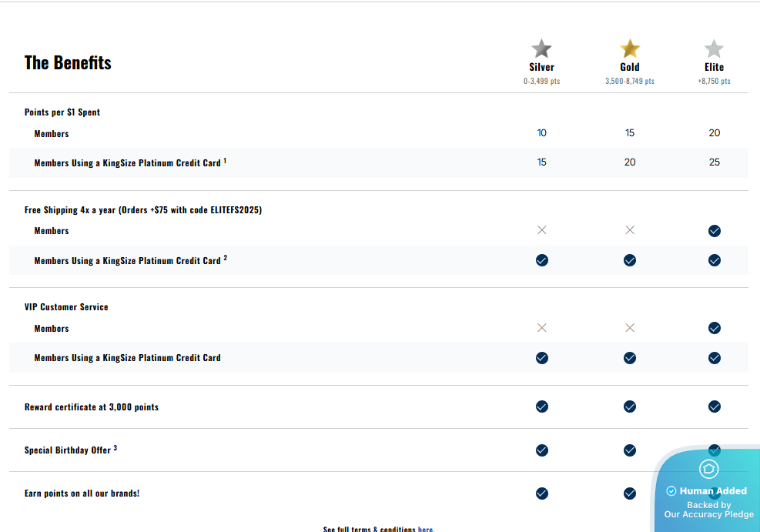
Task: Click Gold checkmark in Special Birthday Offer row
Action: click(x=630, y=450)
